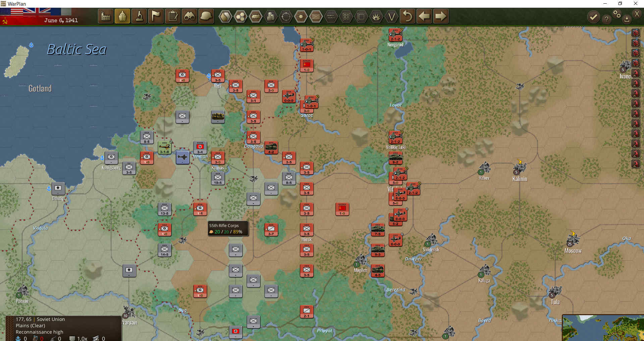
Task: Select Soviet counter 3-1
Action: coord(253,96)
